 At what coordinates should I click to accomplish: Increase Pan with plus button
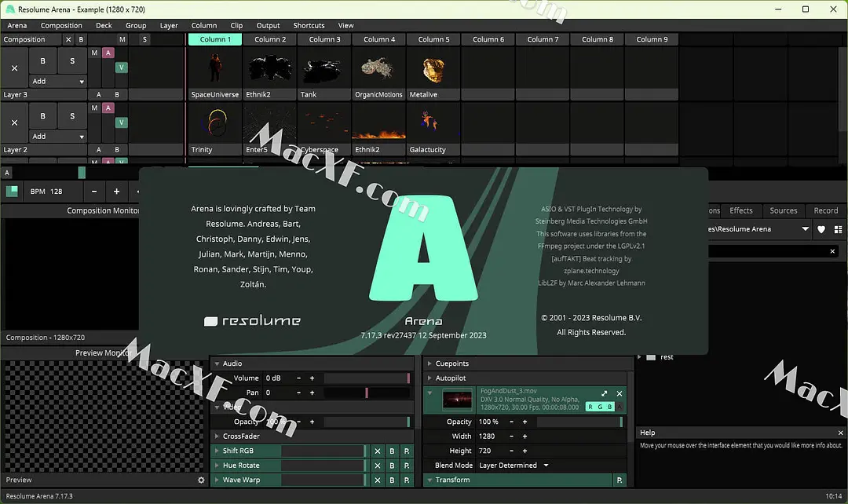pos(312,393)
